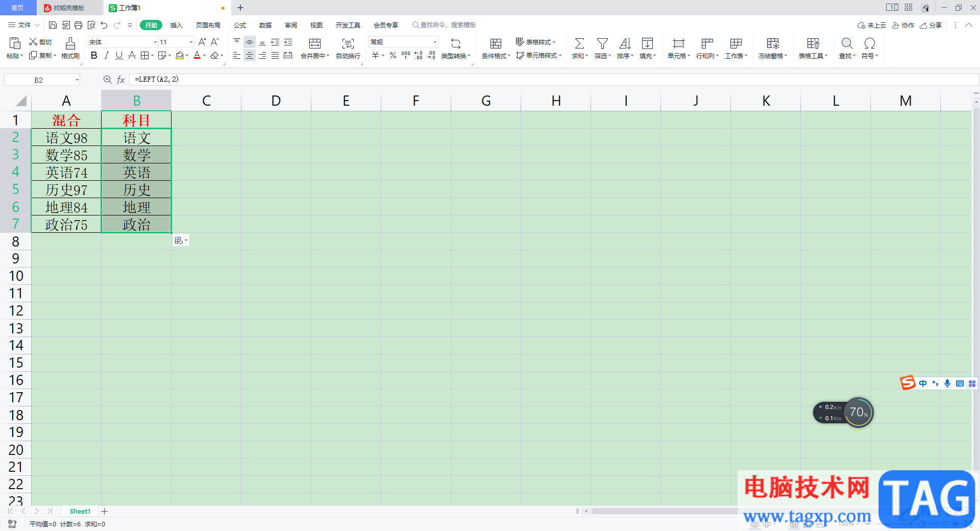Click the AutoSum (求和) sigma icon

(579, 43)
